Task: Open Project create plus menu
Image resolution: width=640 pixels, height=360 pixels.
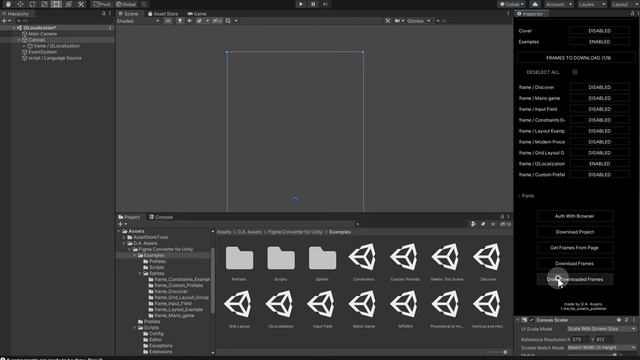Action: pos(122,224)
